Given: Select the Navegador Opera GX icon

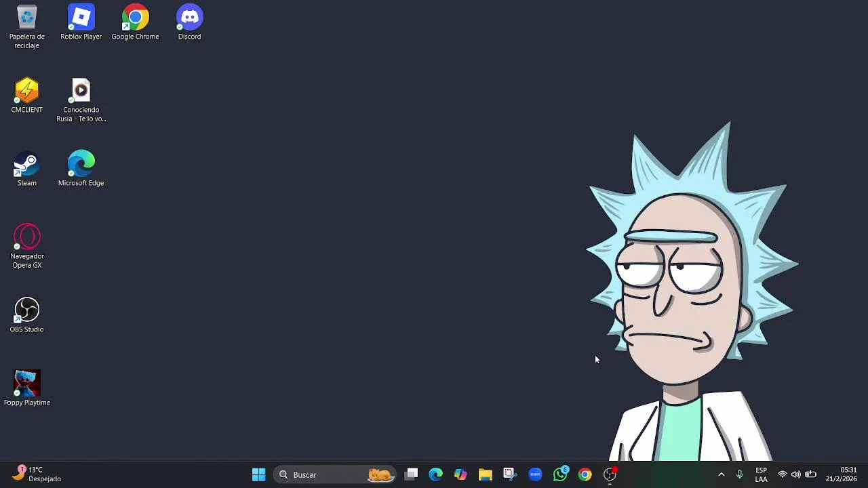Looking at the screenshot, I should pyautogui.click(x=27, y=247).
